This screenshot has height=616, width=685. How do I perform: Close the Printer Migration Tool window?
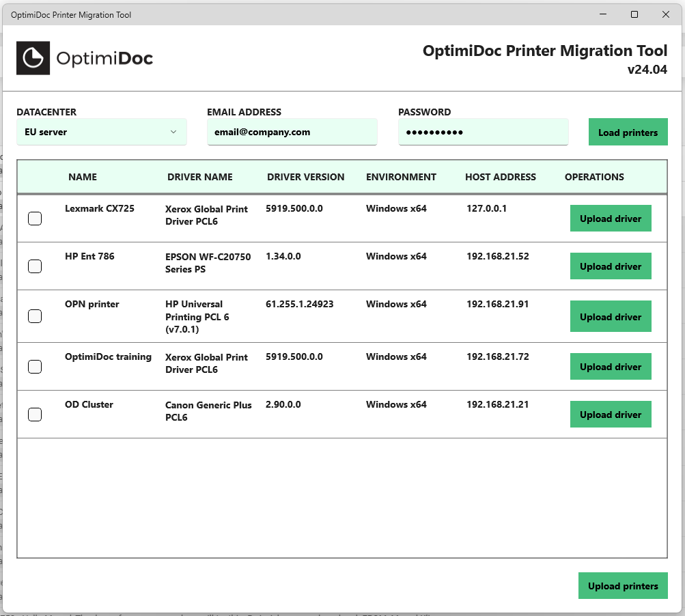click(x=666, y=14)
